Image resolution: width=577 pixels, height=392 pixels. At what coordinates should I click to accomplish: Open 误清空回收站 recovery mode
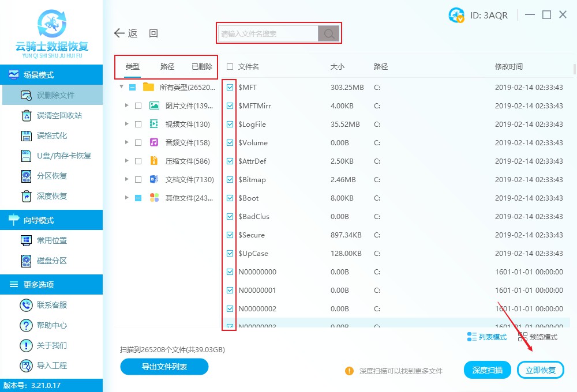tap(27, 115)
